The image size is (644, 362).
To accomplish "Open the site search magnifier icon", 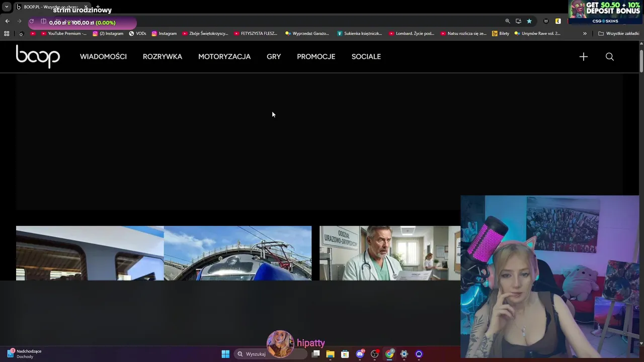I will coord(610,56).
